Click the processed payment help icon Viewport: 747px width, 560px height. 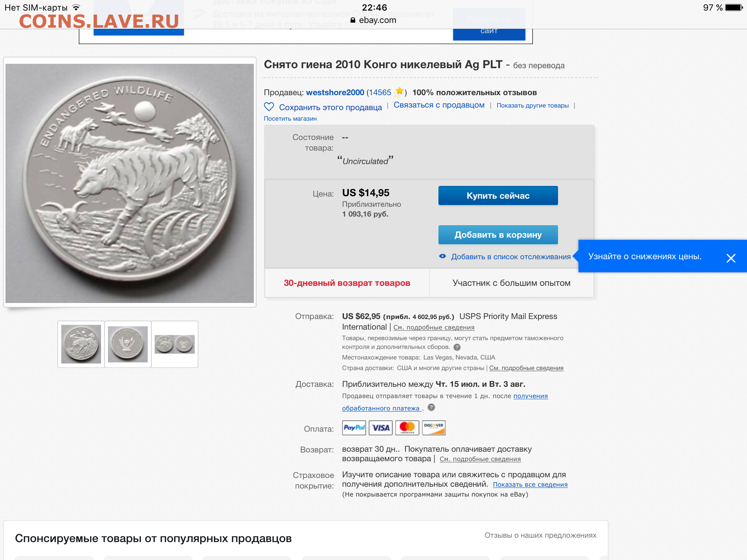coord(431,408)
